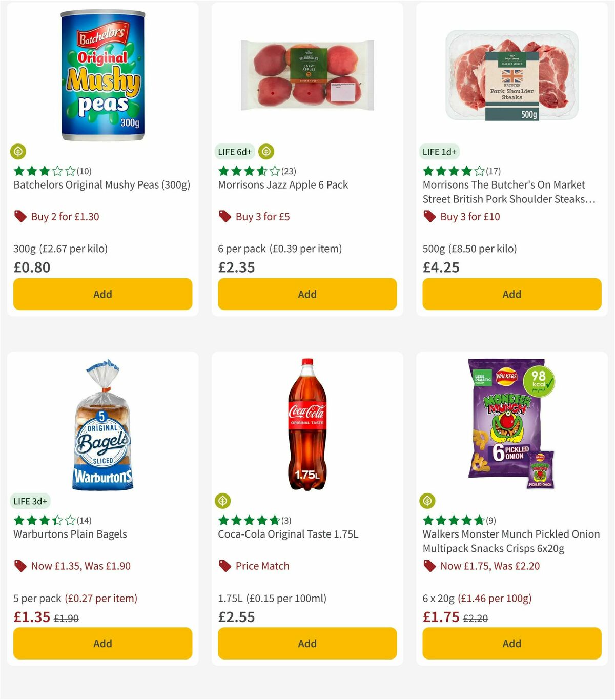
Task: Click the Buy 3 for £10 offer text
Action: click(x=470, y=216)
